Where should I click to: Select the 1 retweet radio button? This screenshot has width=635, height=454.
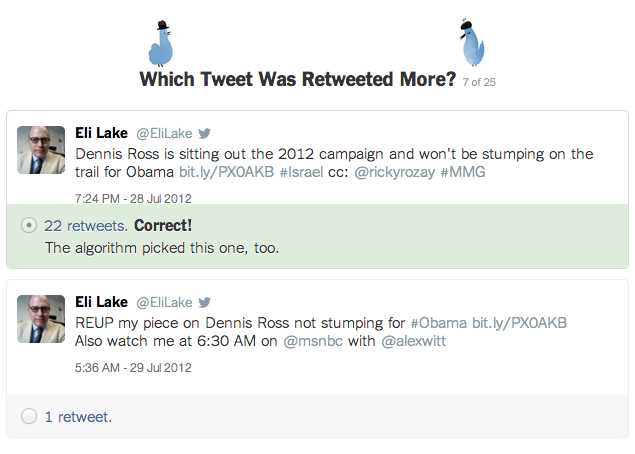[29, 416]
